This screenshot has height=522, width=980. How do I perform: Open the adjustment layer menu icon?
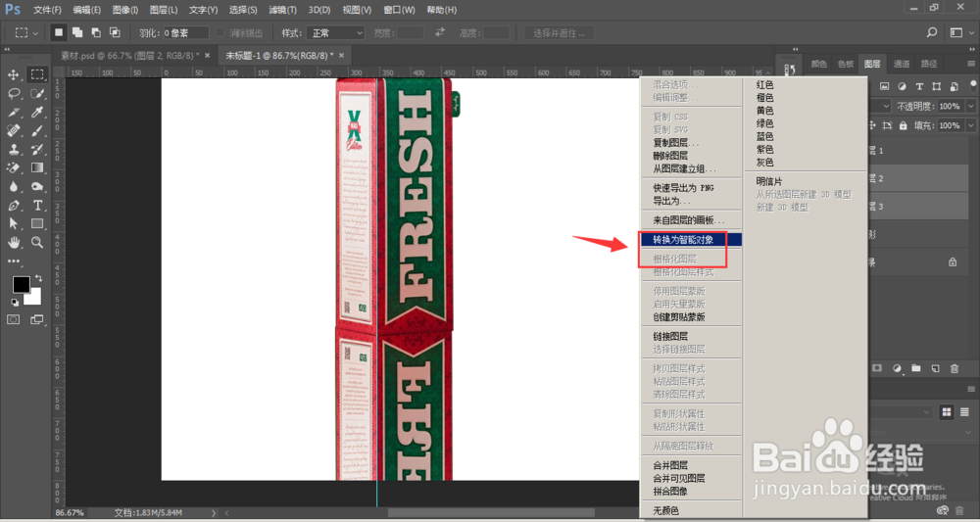[x=897, y=368]
